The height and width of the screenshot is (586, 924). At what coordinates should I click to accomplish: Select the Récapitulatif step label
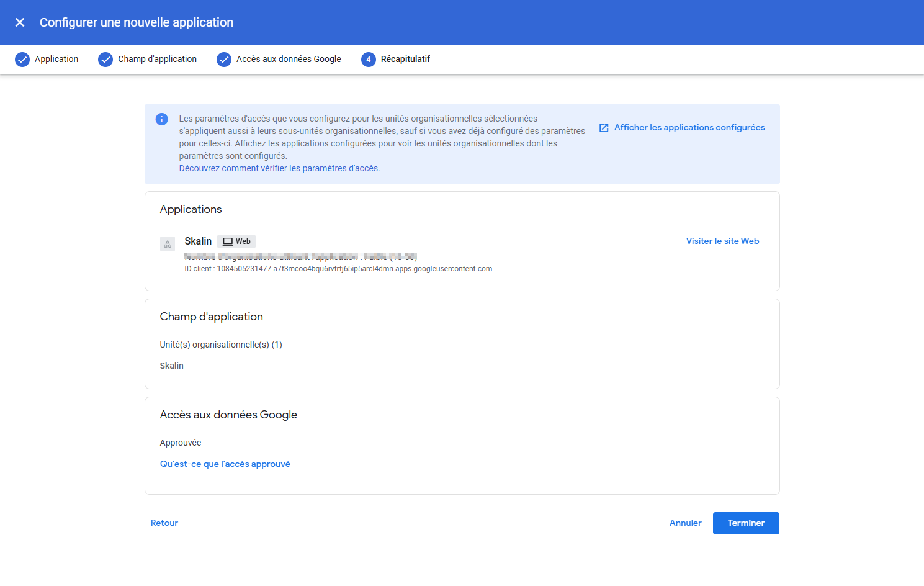[x=405, y=60]
